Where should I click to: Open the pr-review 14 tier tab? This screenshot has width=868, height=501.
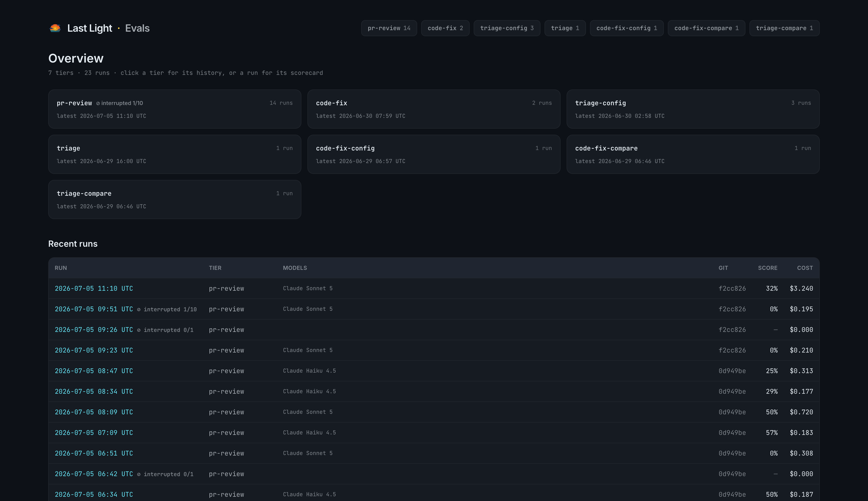click(389, 28)
